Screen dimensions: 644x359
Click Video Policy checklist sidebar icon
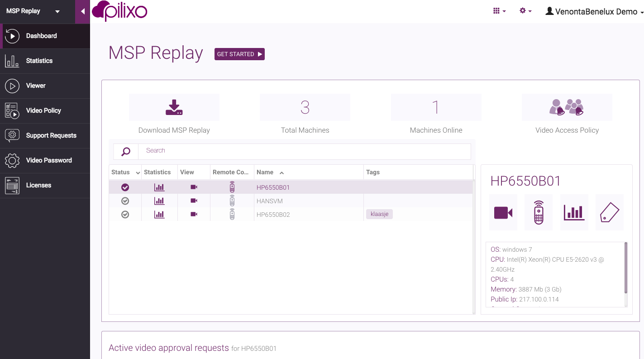(12, 111)
